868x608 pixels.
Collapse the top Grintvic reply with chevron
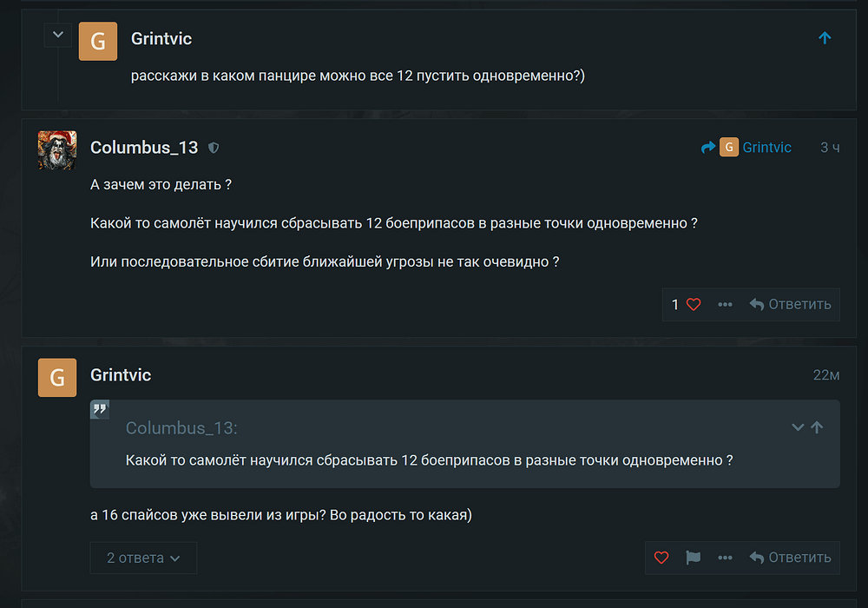coord(58,35)
